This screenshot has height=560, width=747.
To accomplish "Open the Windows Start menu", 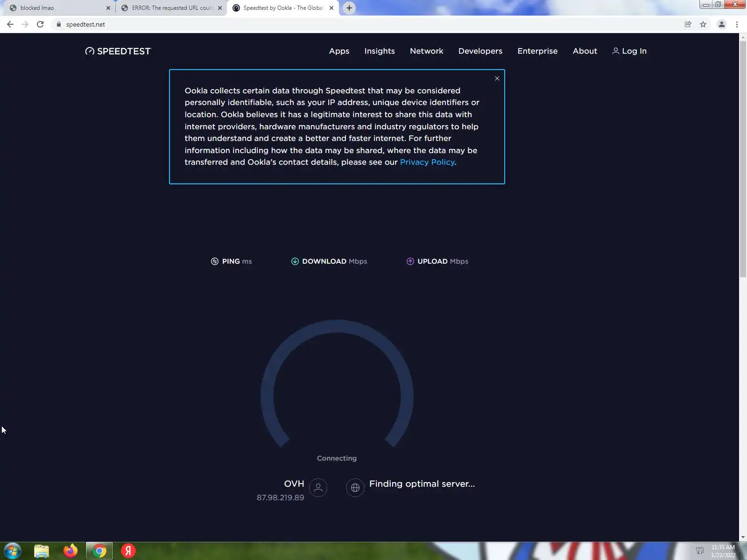I will coord(13,551).
